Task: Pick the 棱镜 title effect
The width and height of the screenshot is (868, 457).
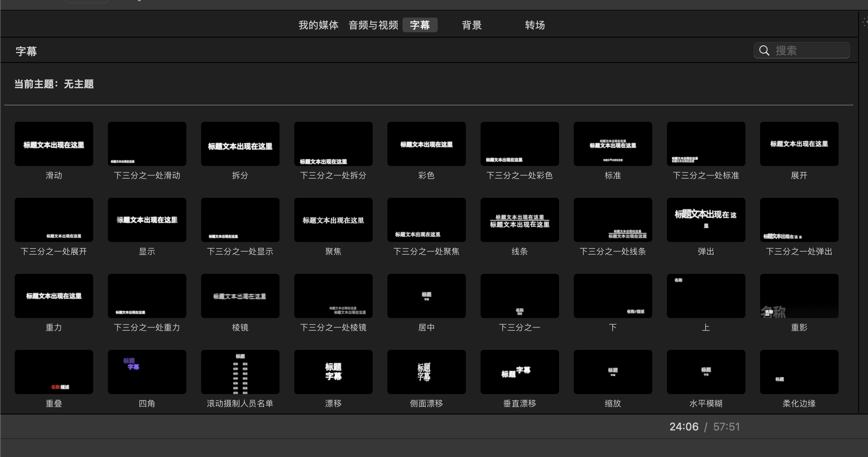Action: (240, 296)
